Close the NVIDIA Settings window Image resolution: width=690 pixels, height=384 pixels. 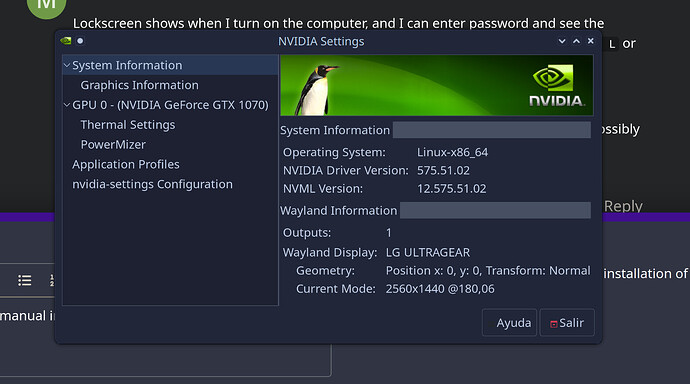coord(591,41)
